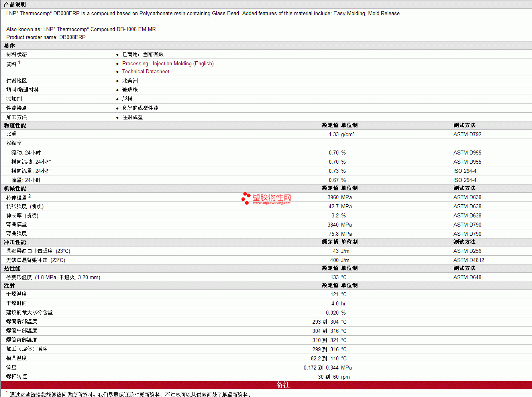Click the 伸长率 (断裂) label
This screenshot has width=532, height=397.
pyautogui.click(x=22, y=216)
